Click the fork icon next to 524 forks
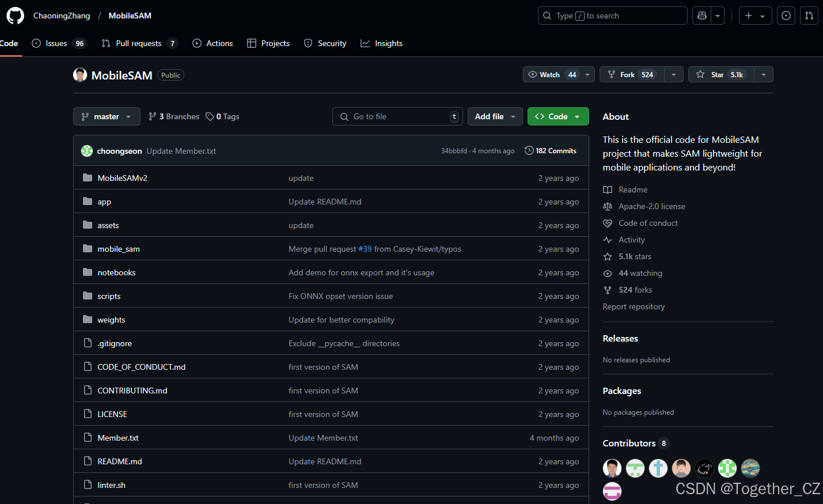The width and height of the screenshot is (823, 504). tap(608, 290)
